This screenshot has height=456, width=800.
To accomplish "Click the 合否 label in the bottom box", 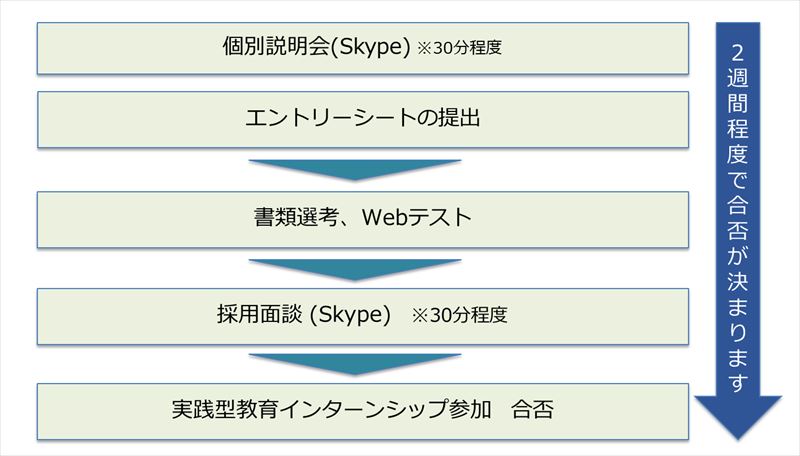I will click(532, 410).
